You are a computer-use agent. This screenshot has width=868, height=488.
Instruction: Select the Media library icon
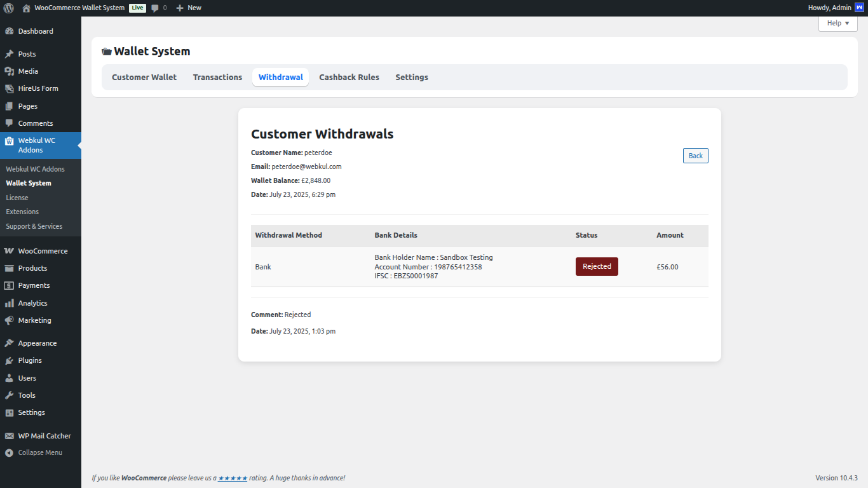tap(10, 71)
